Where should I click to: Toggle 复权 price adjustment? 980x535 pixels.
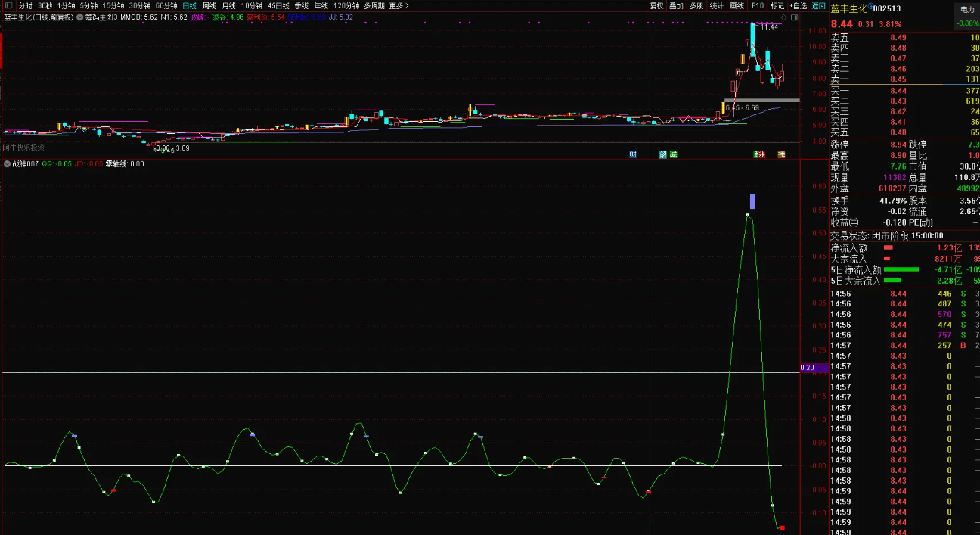pyautogui.click(x=656, y=5)
